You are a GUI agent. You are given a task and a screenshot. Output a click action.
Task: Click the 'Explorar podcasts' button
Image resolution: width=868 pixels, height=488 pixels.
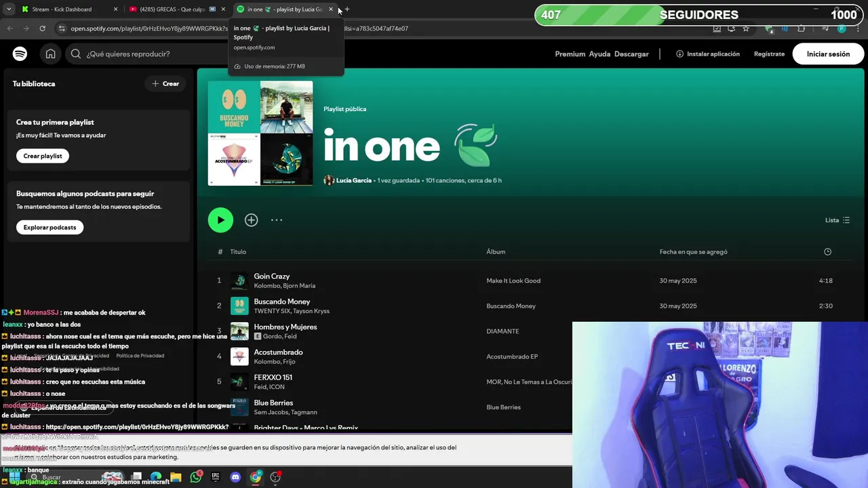point(50,227)
